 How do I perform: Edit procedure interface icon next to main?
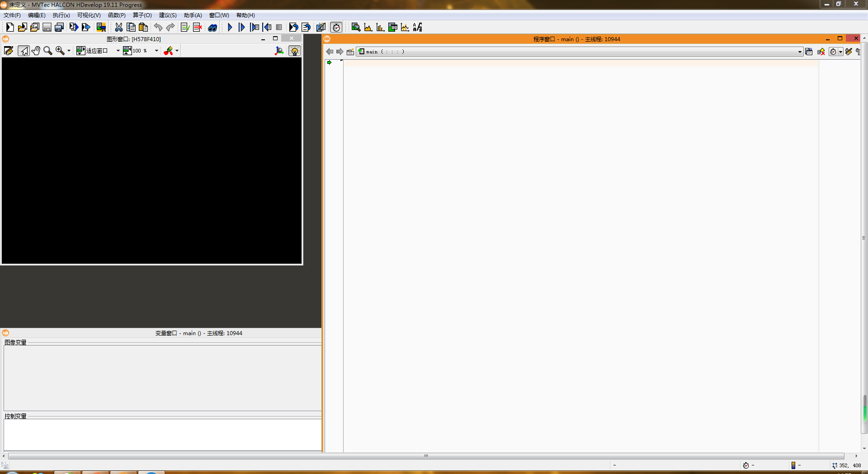coord(350,52)
